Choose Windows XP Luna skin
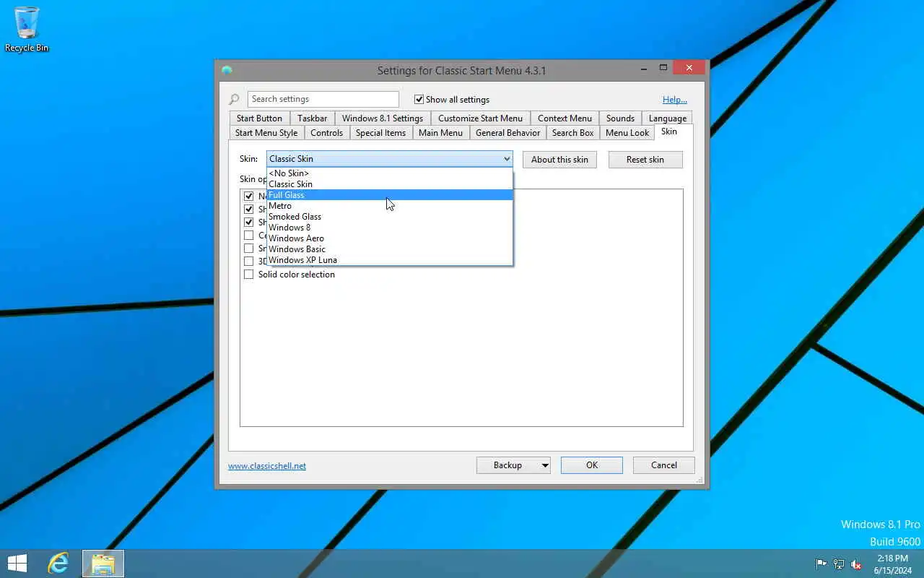Image resolution: width=924 pixels, height=578 pixels. (390, 260)
